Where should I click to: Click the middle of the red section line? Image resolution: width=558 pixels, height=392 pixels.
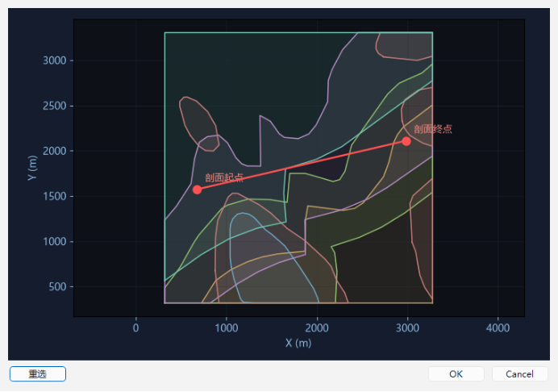click(x=302, y=165)
